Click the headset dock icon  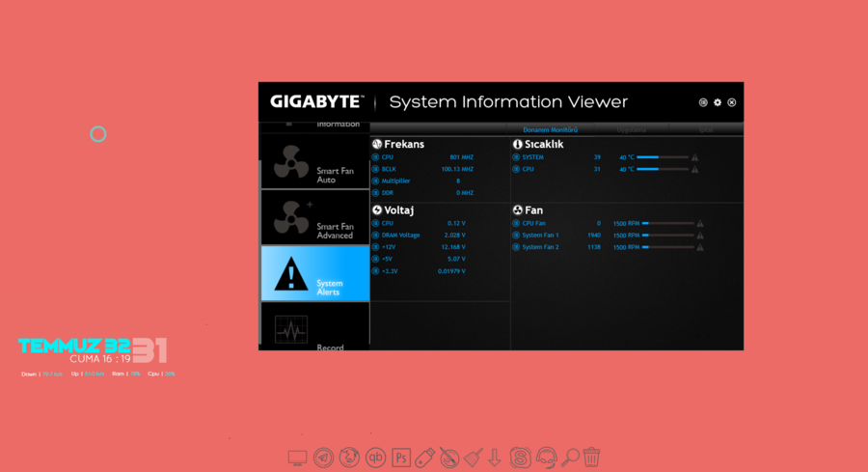click(547, 458)
